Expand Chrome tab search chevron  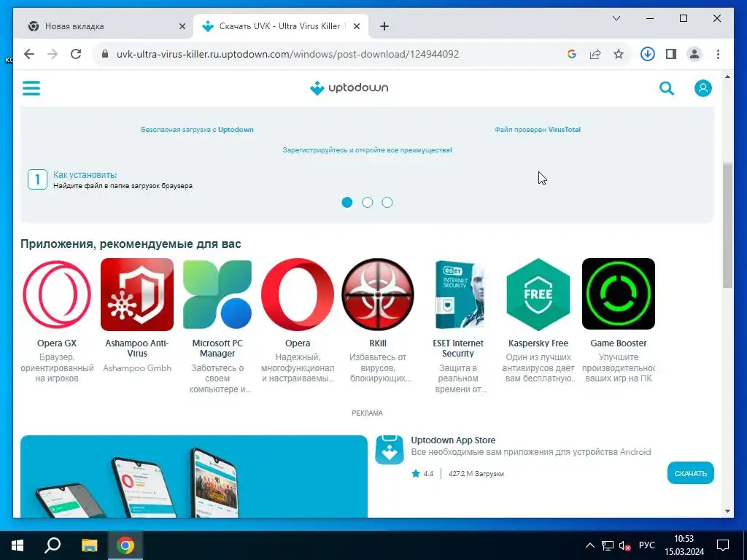tap(616, 18)
